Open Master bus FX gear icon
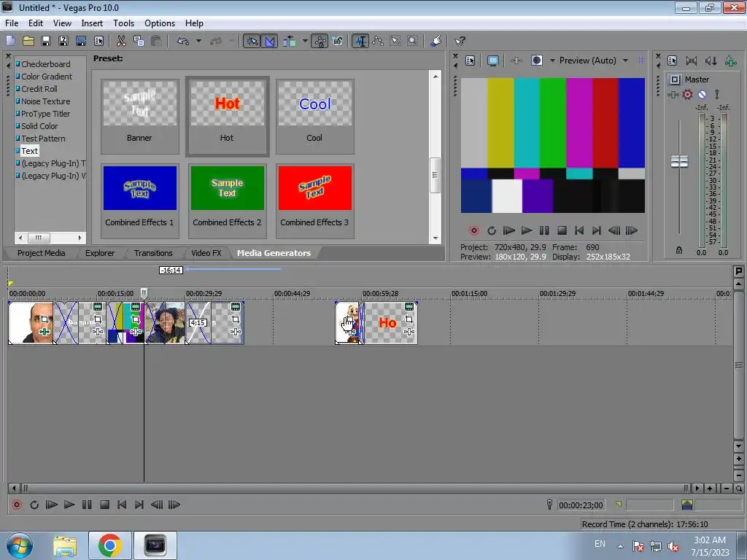The width and height of the screenshot is (747, 560). pos(687,94)
